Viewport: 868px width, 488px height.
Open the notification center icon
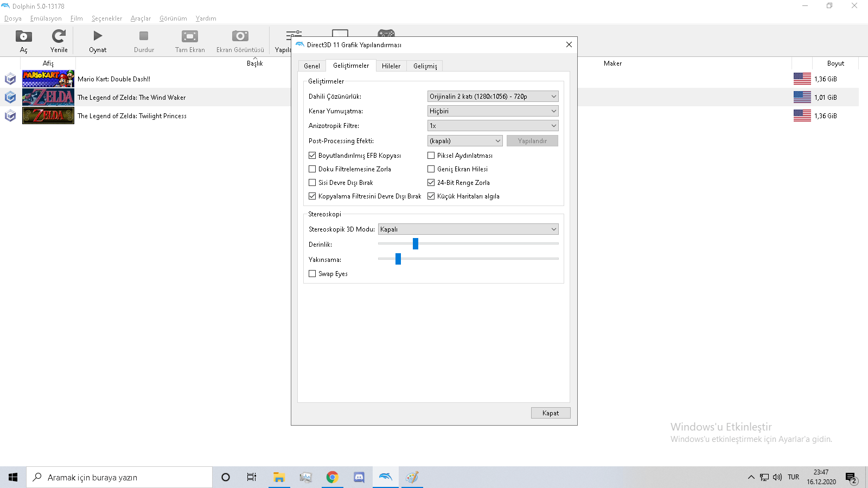coord(851,478)
